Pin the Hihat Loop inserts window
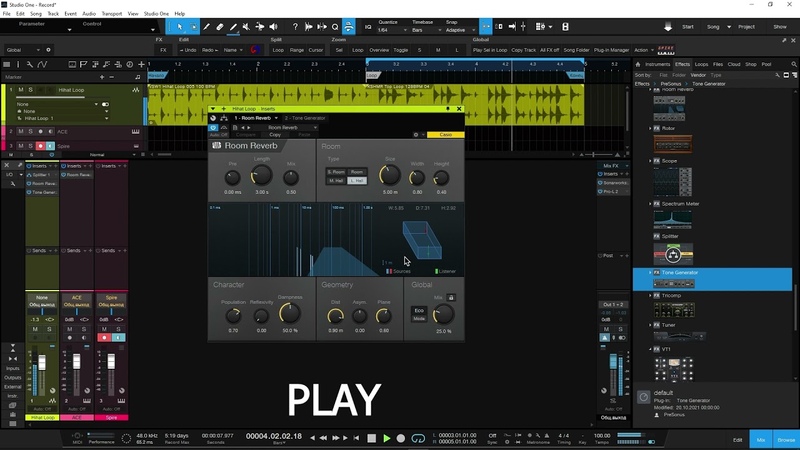Image resolution: width=800 pixels, height=450 pixels. 448,109
